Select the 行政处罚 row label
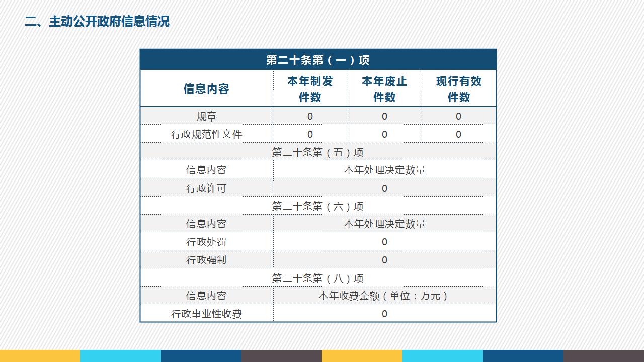The height and width of the screenshot is (362, 644). [x=206, y=242]
